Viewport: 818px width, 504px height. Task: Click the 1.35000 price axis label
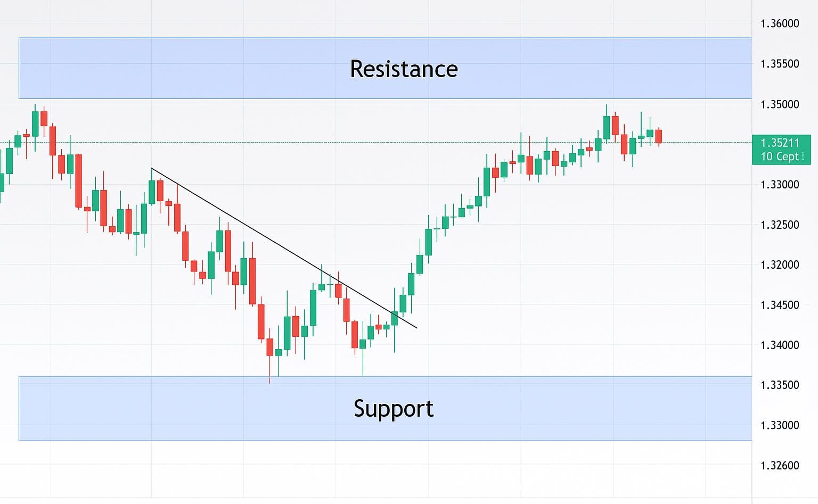coord(780,104)
